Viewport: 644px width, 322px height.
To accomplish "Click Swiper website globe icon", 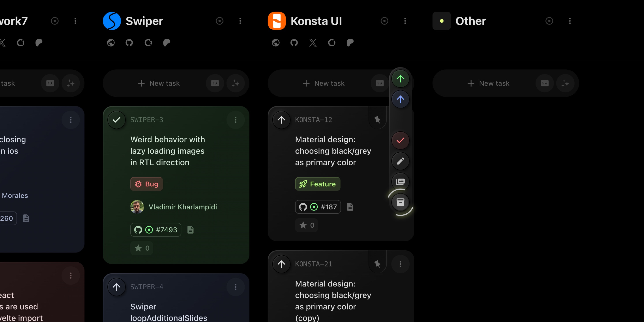I will (111, 43).
